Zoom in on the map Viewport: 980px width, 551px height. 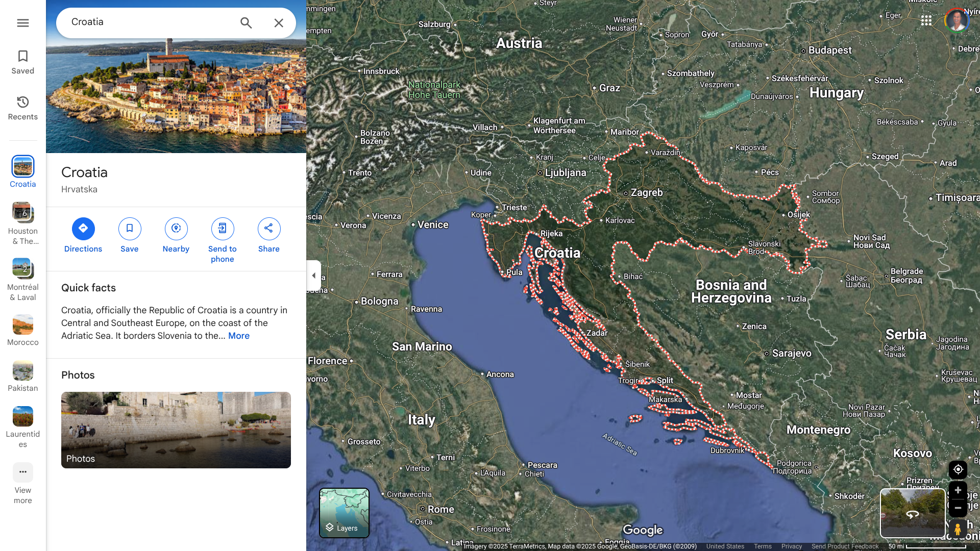(x=958, y=490)
